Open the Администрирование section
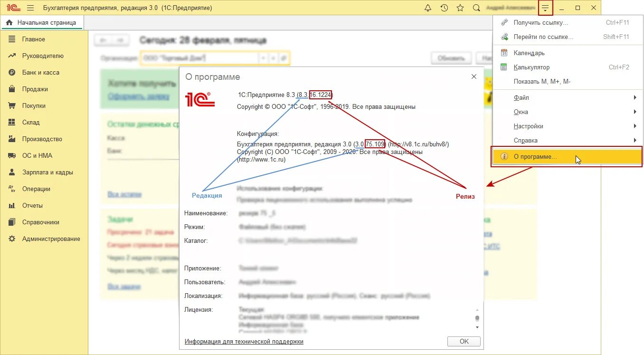644x355 pixels. (51, 239)
